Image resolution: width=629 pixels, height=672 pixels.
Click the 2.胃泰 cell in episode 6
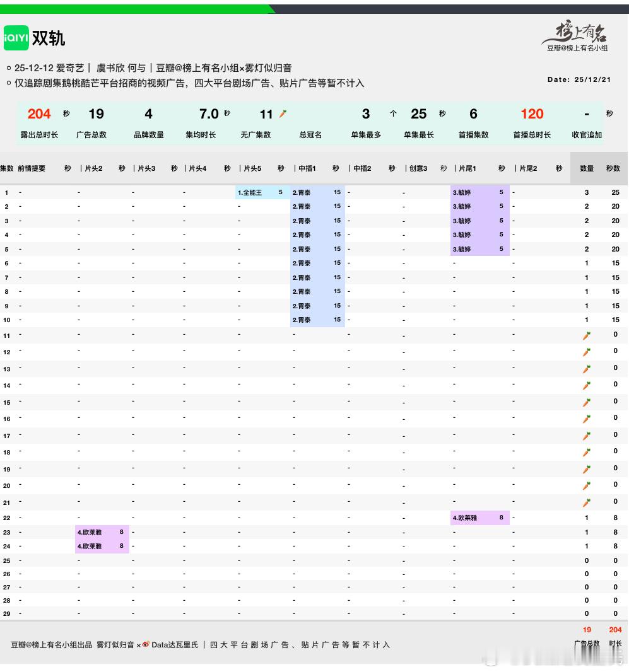(x=317, y=263)
